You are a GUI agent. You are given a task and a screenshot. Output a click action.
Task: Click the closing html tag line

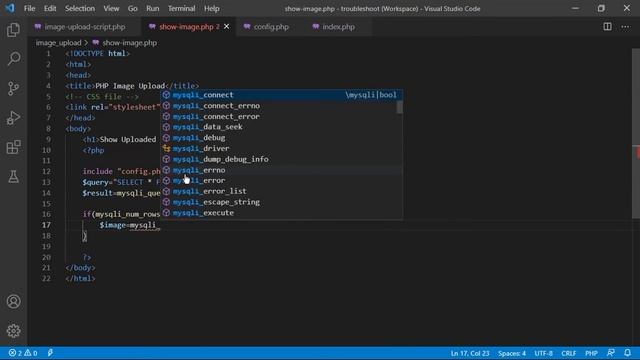[80, 279]
